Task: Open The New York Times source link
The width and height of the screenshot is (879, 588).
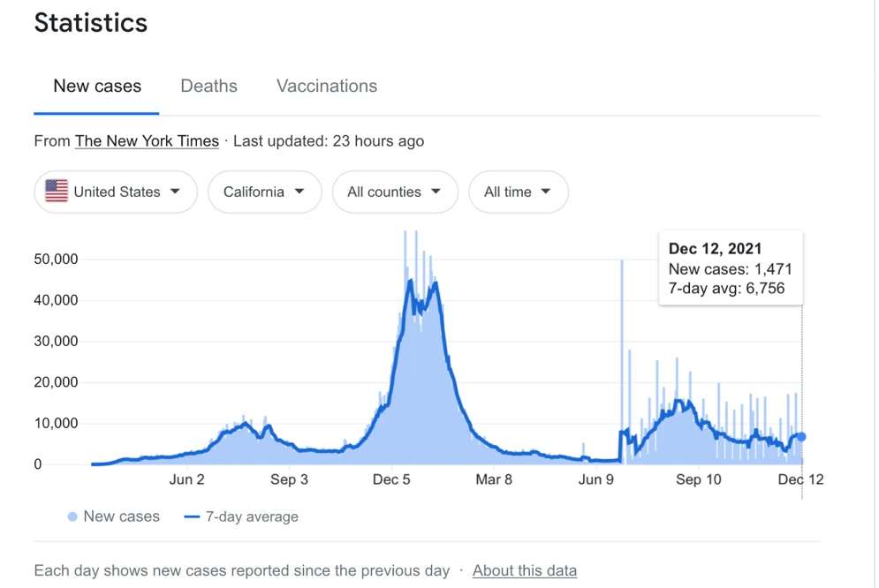Action: 147,141
